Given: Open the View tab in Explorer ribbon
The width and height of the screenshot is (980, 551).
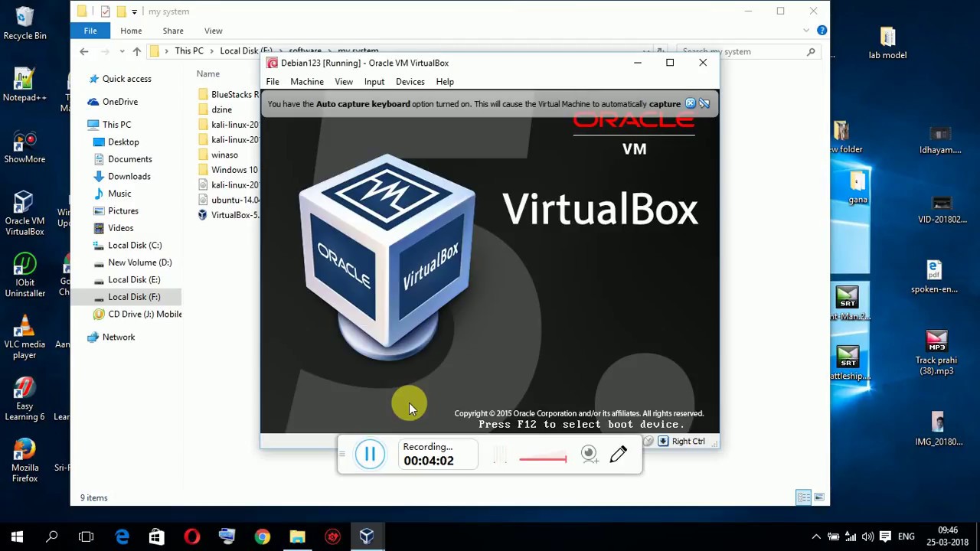Looking at the screenshot, I should pyautogui.click(x=214, y=31).
